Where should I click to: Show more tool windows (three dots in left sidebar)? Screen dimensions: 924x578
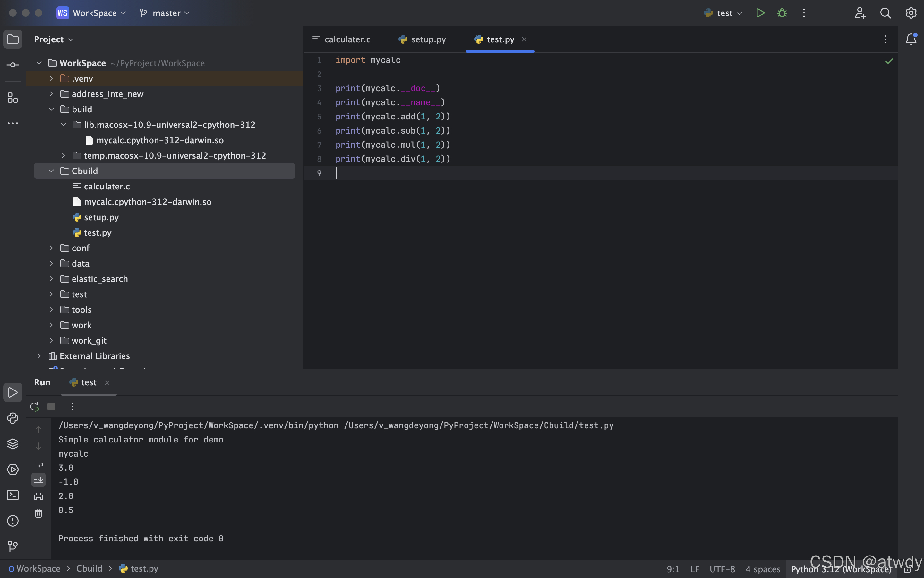13,124
